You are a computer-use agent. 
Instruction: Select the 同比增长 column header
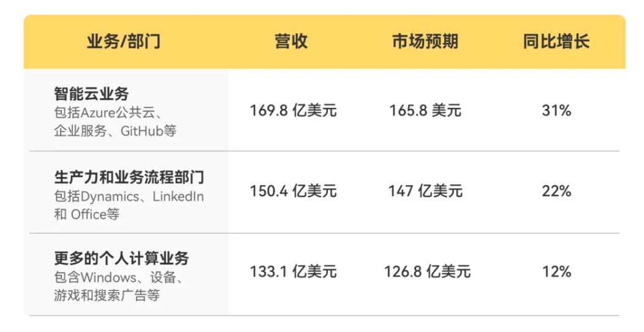[x=556, y=42]
